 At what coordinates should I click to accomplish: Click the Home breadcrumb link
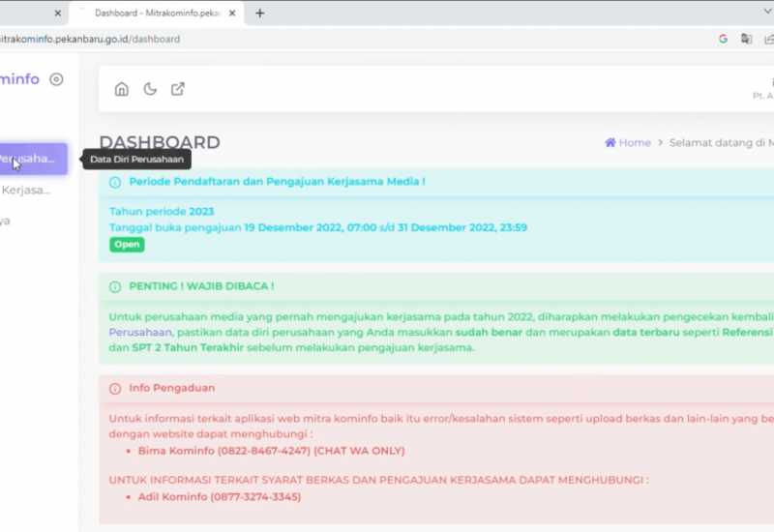[635, 142]
